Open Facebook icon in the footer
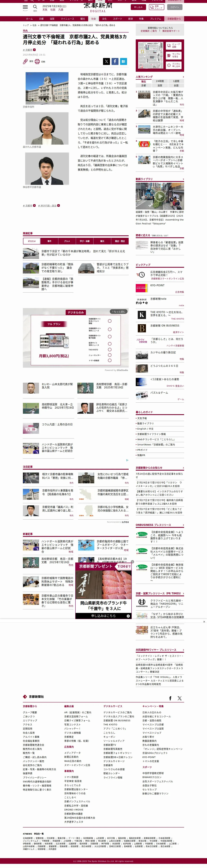 (x=170, y=698)
